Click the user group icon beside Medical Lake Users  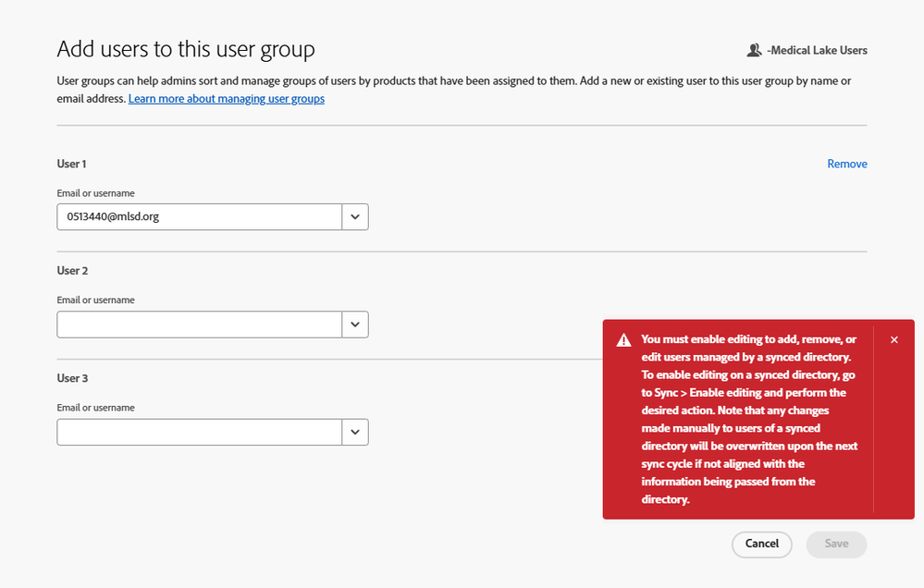tap(755, 50)
